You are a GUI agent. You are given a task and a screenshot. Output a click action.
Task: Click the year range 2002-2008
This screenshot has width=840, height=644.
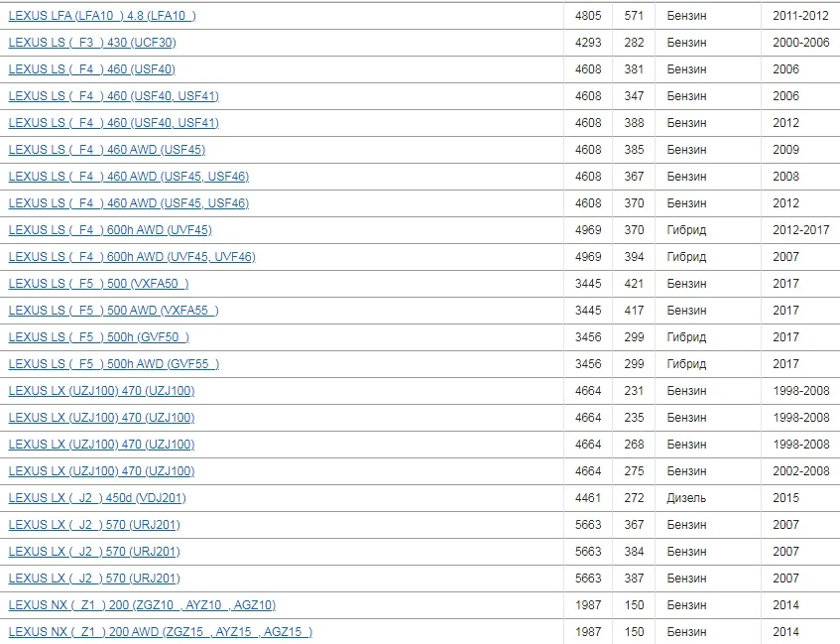point(800,471)
